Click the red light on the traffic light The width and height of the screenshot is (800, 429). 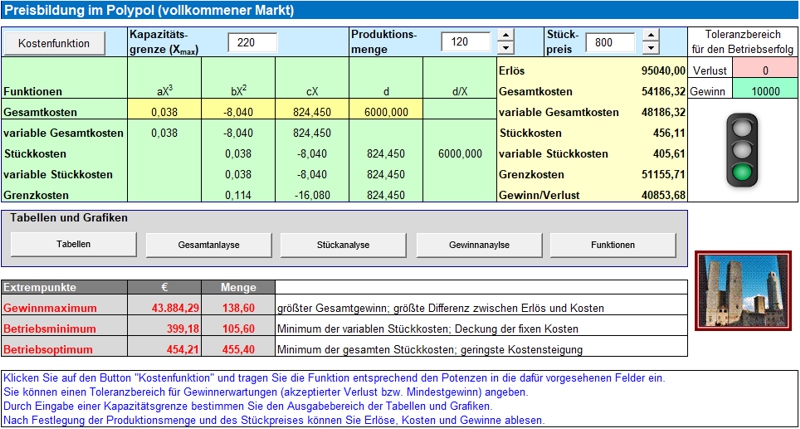pos(743,126)
